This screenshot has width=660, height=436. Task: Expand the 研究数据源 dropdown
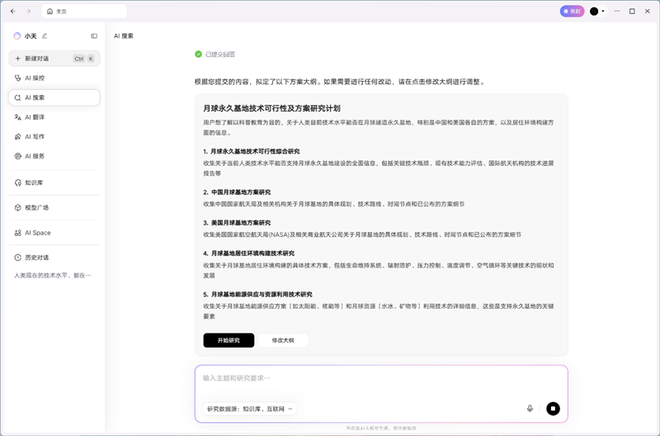coord(250,409)
